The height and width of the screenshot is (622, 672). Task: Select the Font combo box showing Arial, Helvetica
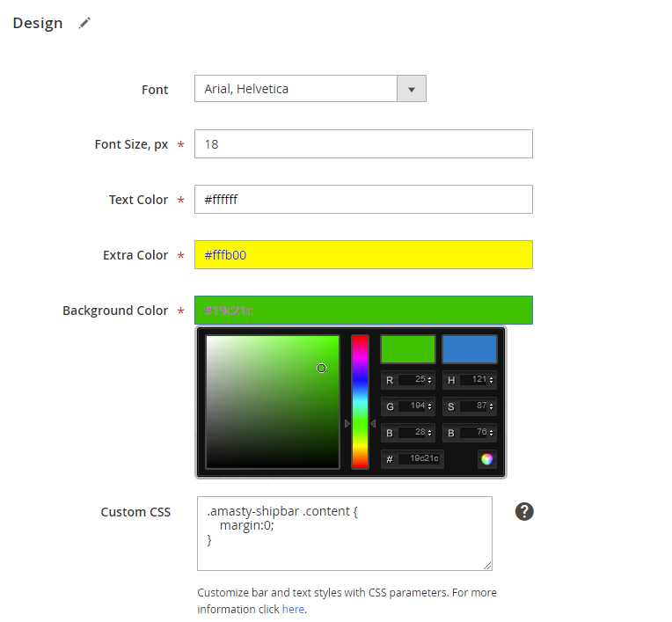click(296, 89)
